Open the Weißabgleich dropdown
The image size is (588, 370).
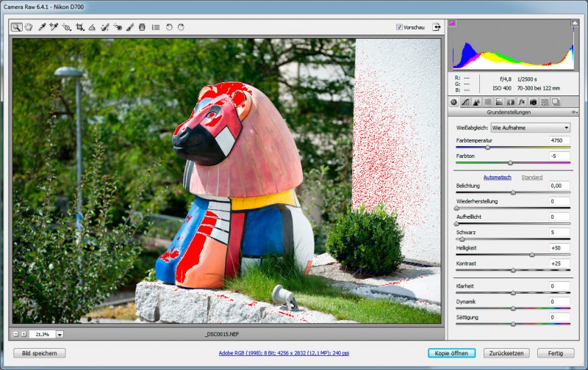530,128
